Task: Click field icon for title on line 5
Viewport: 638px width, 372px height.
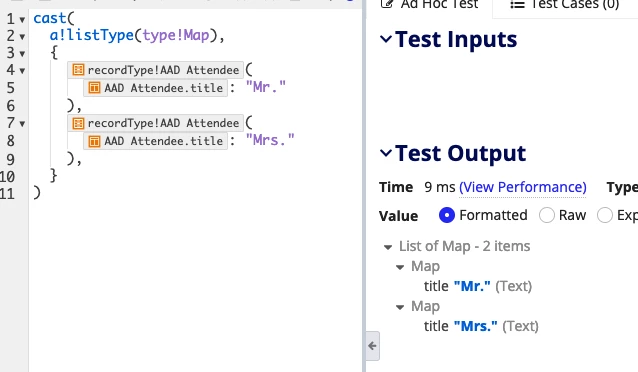Action: (x=94, y=88)
